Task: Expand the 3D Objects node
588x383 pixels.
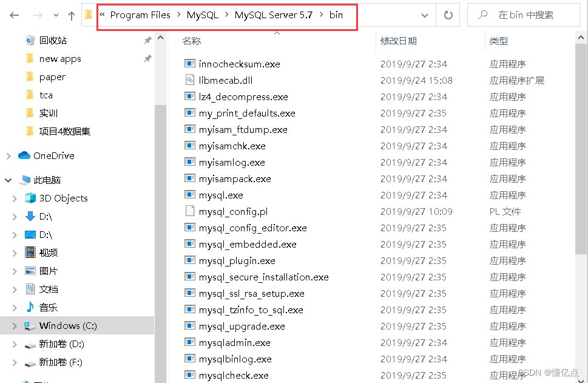Action: [14, 198]
